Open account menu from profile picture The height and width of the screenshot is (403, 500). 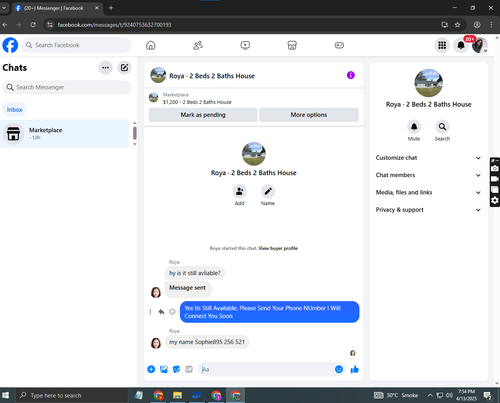(x=480, y=45)
